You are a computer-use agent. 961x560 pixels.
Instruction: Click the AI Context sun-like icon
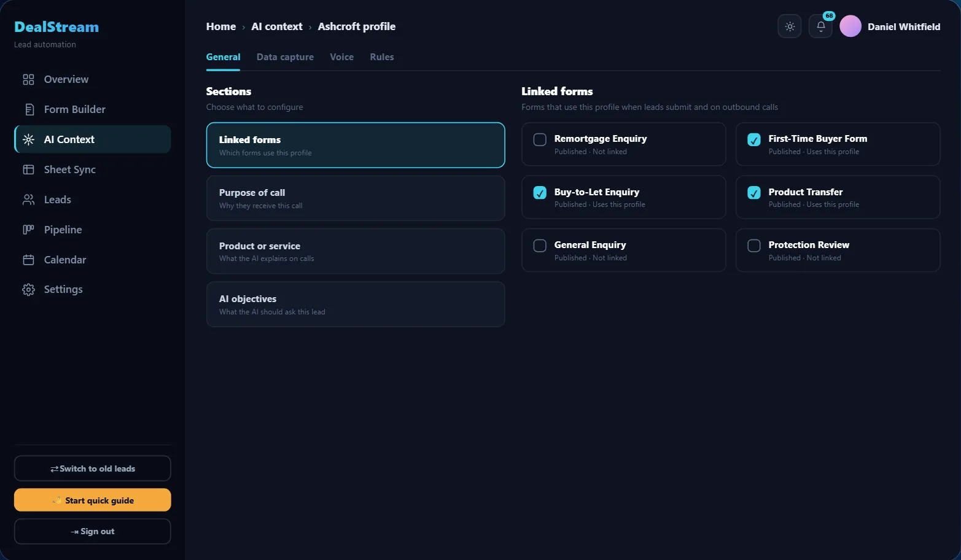tap(28, 139)
